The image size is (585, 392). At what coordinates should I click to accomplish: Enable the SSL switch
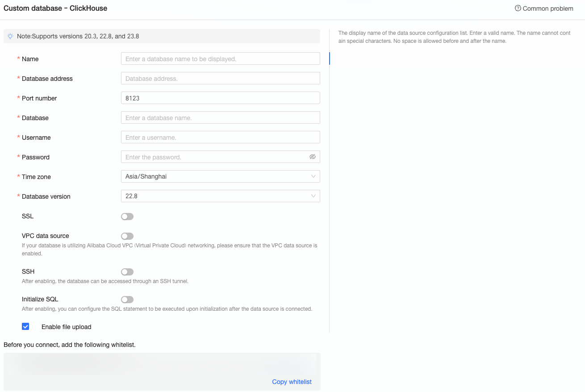(127, 217)
